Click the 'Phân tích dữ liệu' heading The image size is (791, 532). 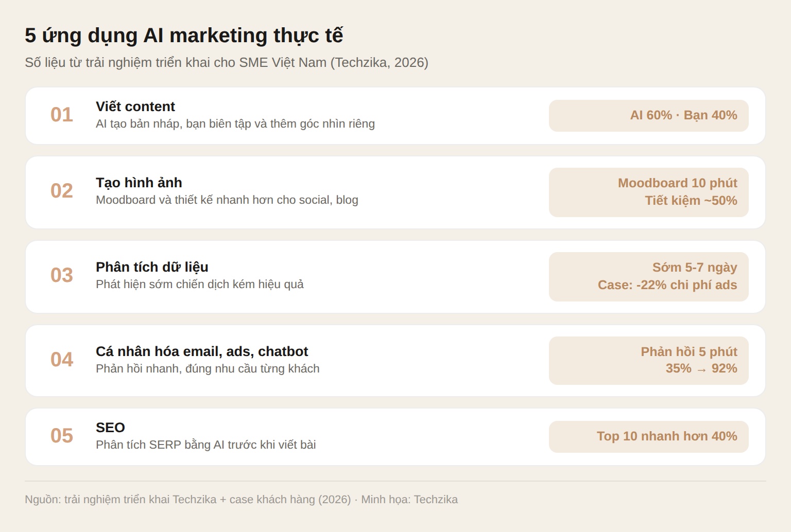coord(152,267)
